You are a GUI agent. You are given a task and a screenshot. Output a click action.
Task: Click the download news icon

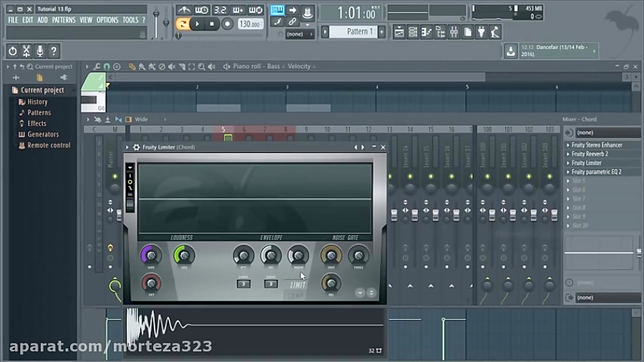click(x=510, y=51)
